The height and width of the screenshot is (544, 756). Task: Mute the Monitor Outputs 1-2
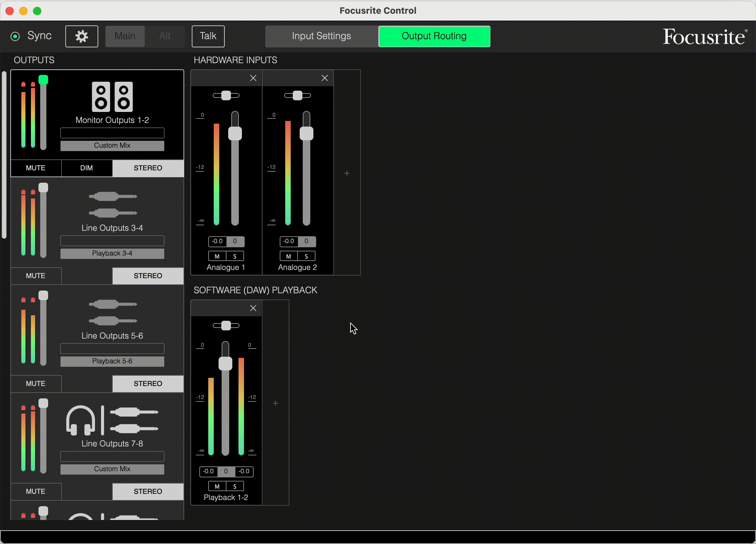[36, 168]
